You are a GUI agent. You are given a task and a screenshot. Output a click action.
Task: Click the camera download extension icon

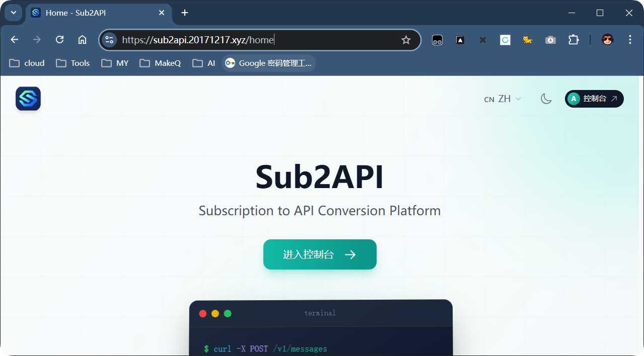pyautogui.click(x=551, y=40)
